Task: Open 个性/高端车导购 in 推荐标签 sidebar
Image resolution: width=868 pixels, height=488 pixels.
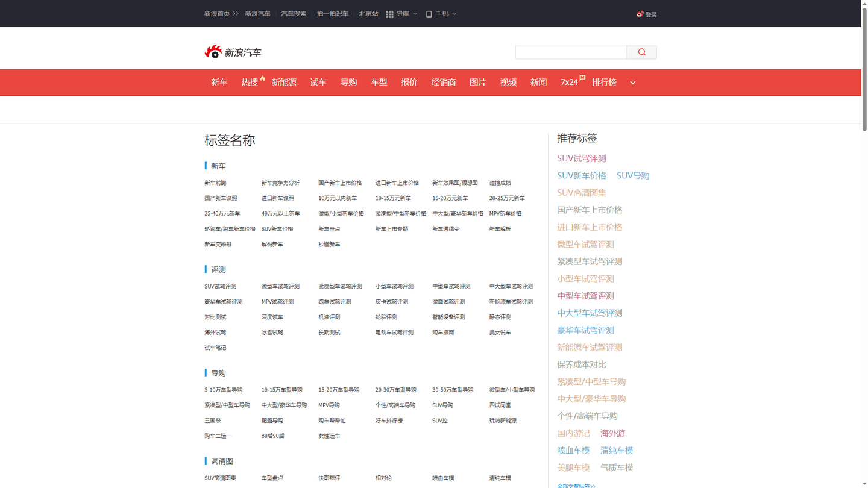Action: pos(587,416)
